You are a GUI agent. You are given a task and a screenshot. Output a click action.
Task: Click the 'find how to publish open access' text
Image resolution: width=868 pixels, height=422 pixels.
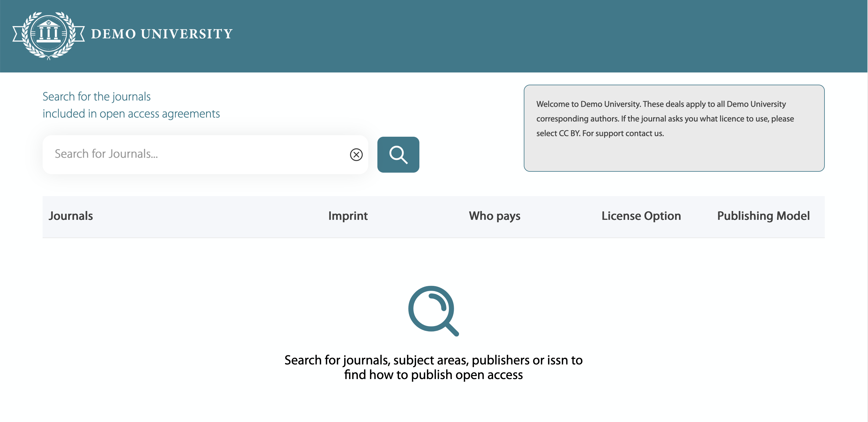point(433,374)
